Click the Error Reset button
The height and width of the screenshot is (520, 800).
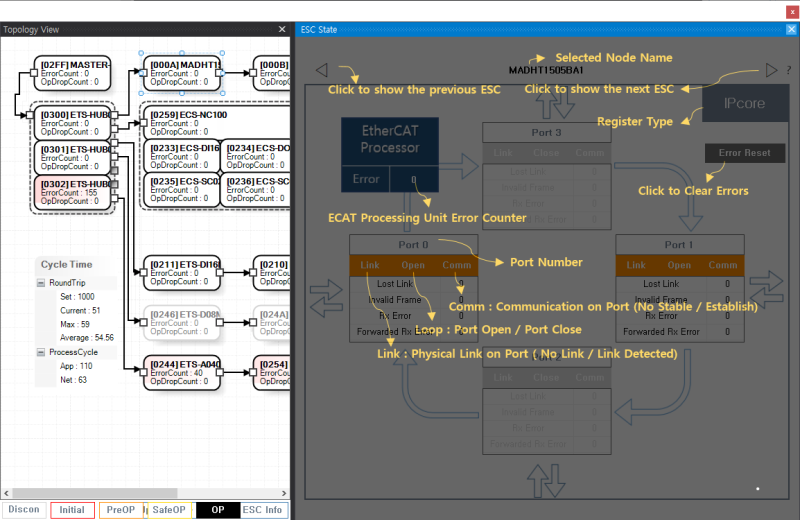(744, 154)
